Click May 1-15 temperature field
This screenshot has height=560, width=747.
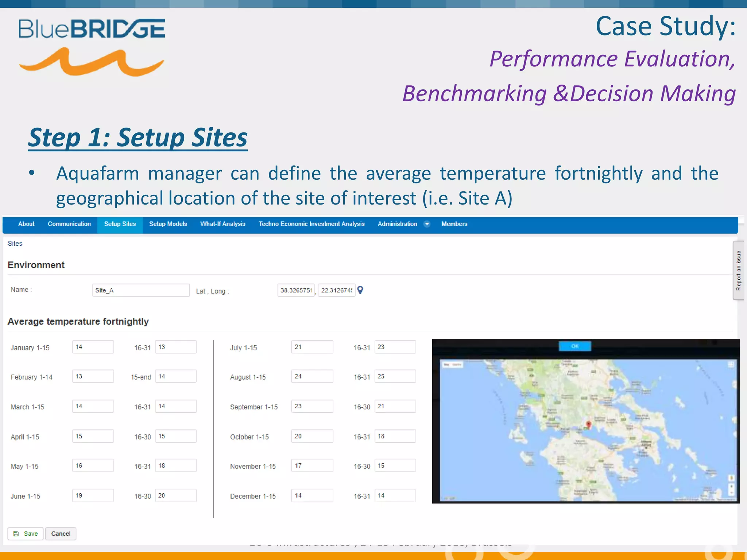[93, 466]
